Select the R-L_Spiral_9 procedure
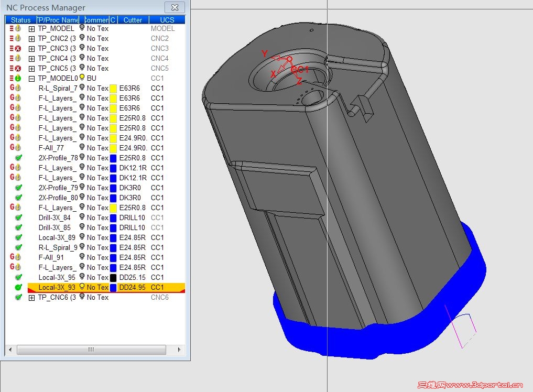 pos(58,247)
